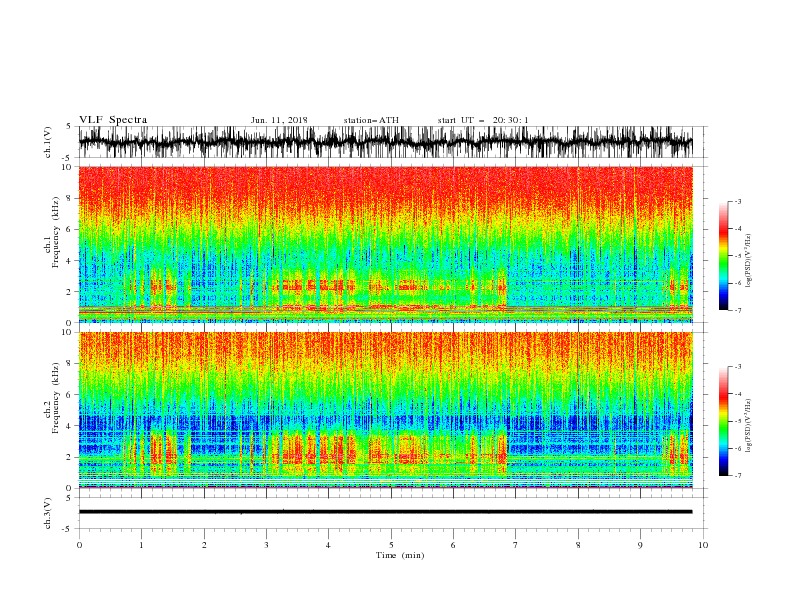
Task: Click time axis tick label "1"
Action: coord(141,545)
